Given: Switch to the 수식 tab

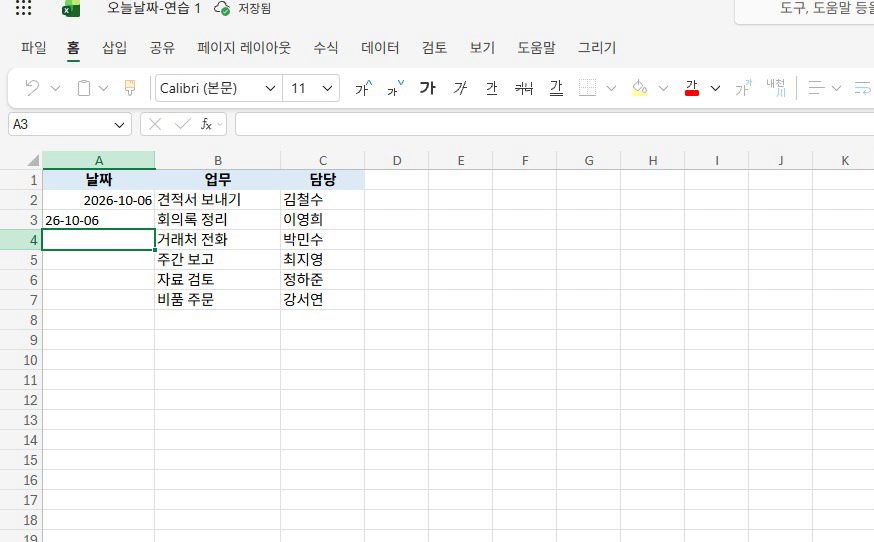Looking at the screenshot, I should (326, 47).
